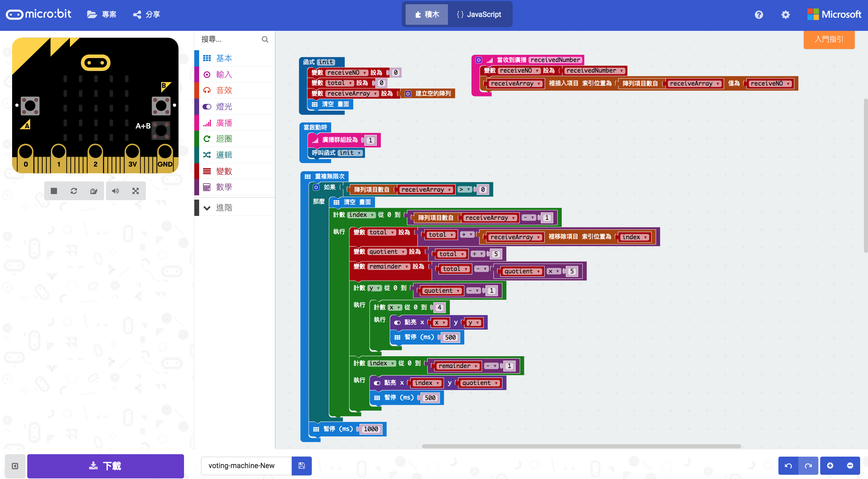The image size is (868, 479).
Task: Undo the last change
Action: [x=788, y=465]
